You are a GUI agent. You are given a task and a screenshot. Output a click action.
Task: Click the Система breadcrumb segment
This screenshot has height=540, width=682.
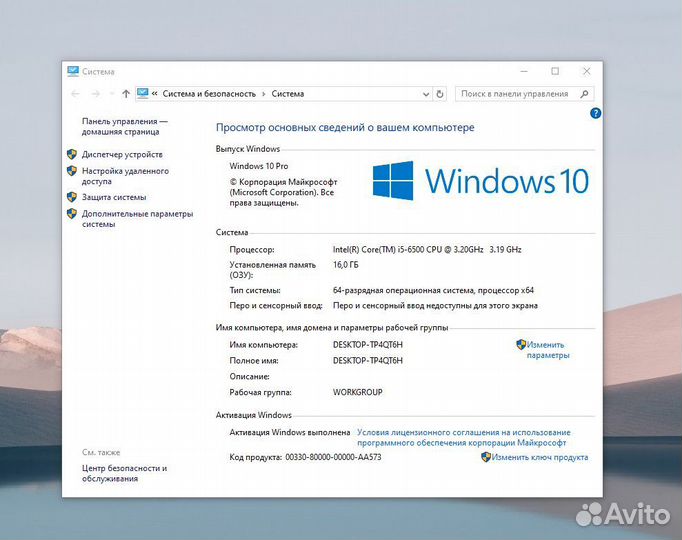pyautogui.click(x=288, y=94)
